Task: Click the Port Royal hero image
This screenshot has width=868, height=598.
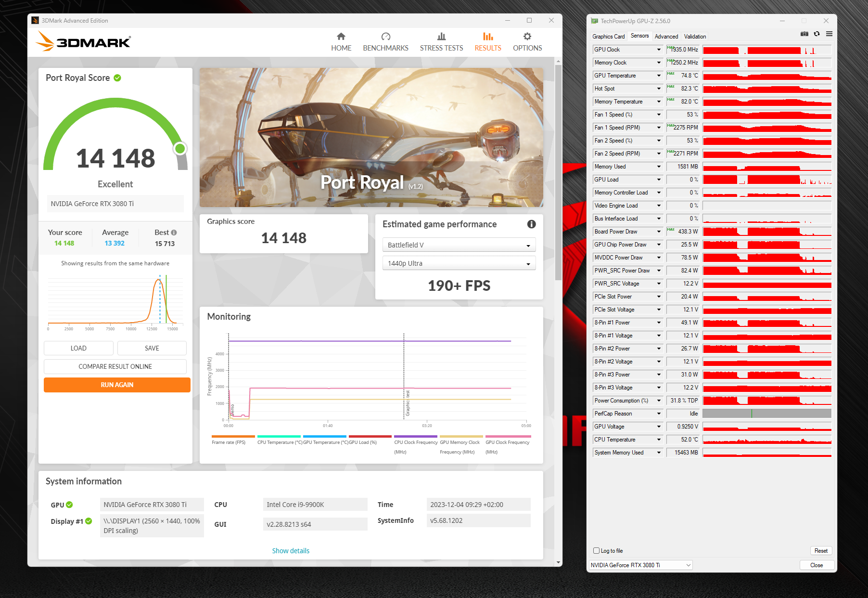Action: tap(371, 137)
